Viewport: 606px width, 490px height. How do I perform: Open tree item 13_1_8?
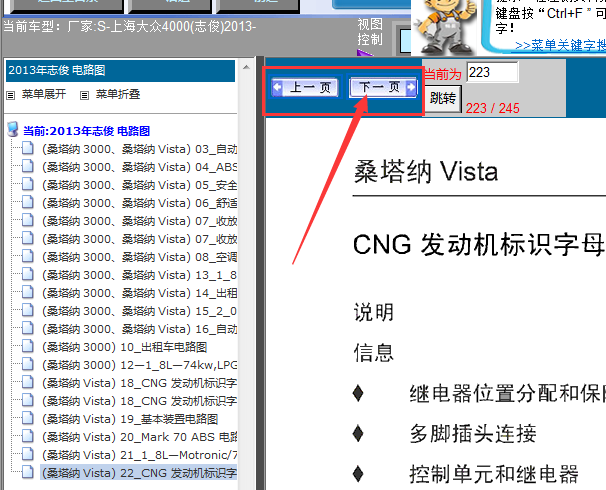pos(140,275)
